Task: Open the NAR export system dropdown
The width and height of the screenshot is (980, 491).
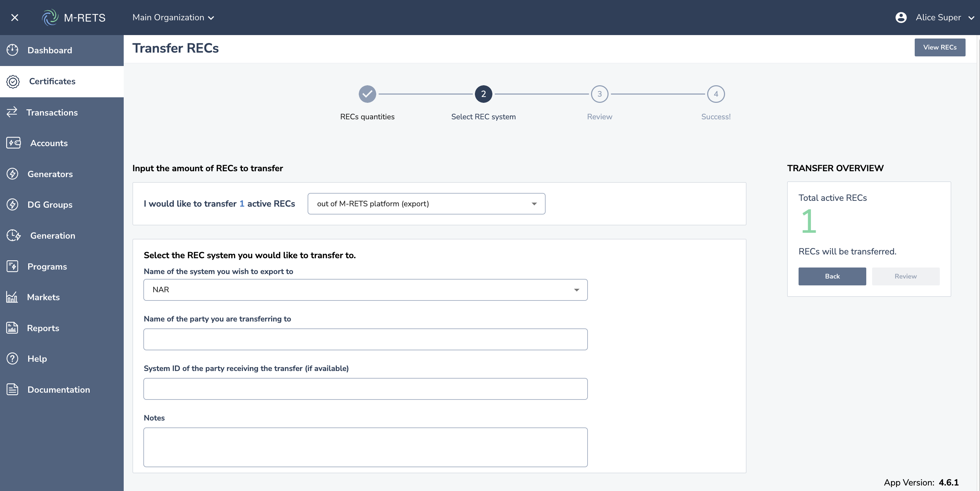Action: [365, 290]
